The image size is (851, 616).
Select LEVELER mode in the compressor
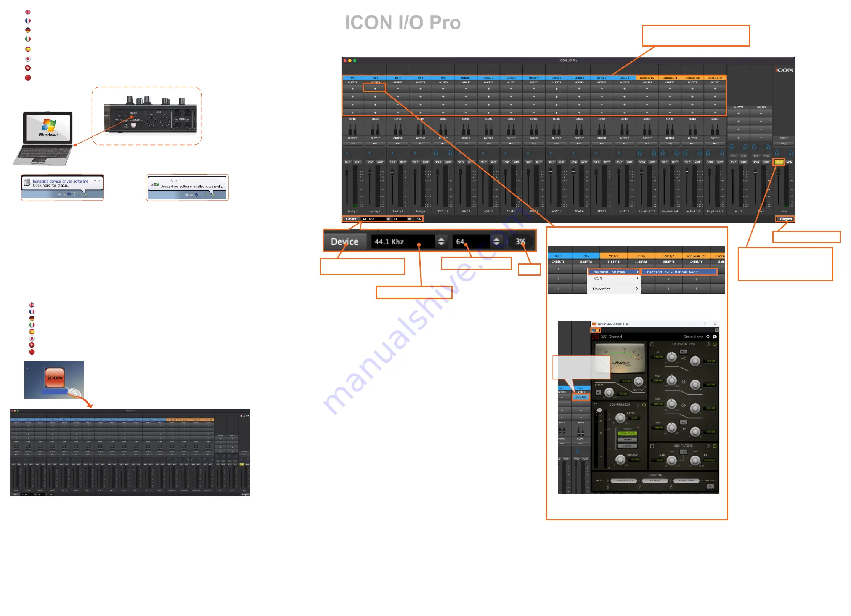pos(627,440)
